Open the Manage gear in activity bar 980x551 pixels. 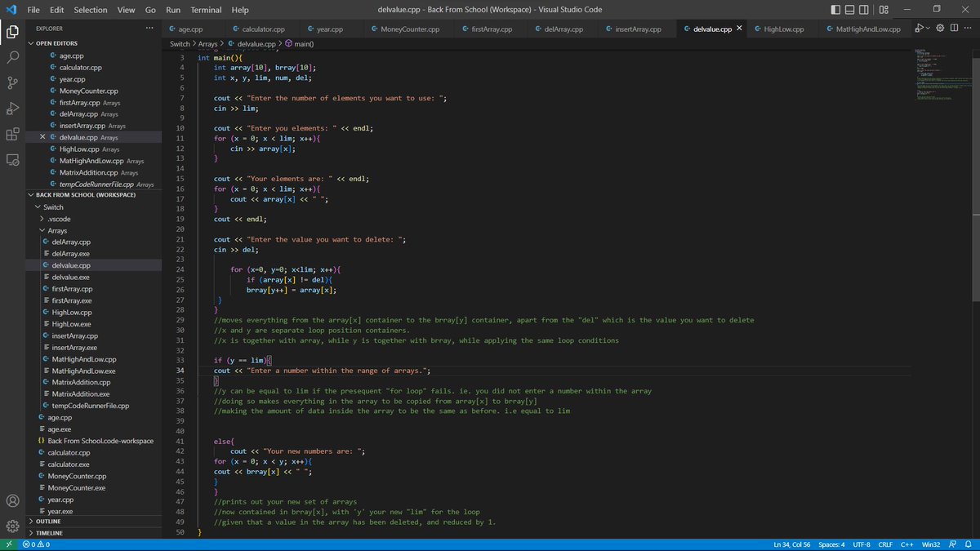click(x=12, y=526)
